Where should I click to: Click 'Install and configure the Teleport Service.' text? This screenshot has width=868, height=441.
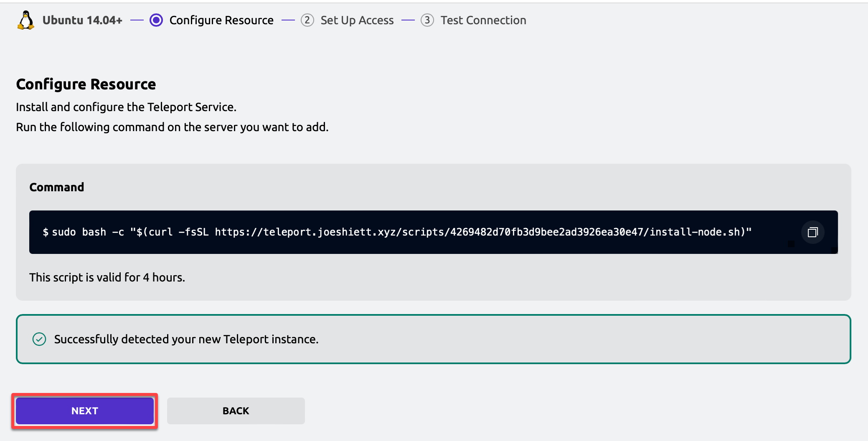pyautogui.click(x=126, y=107)
